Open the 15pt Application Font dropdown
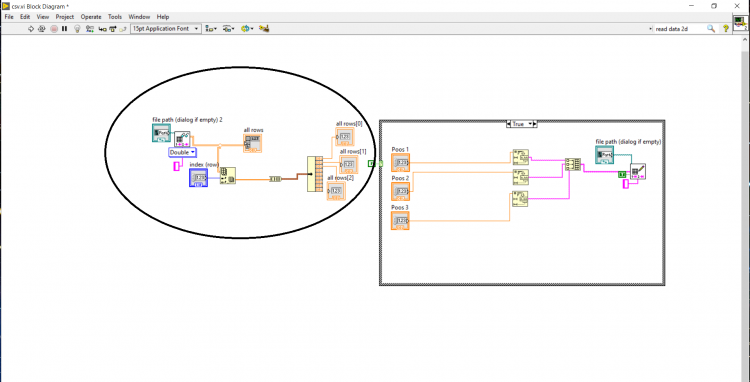 [165, 29]
